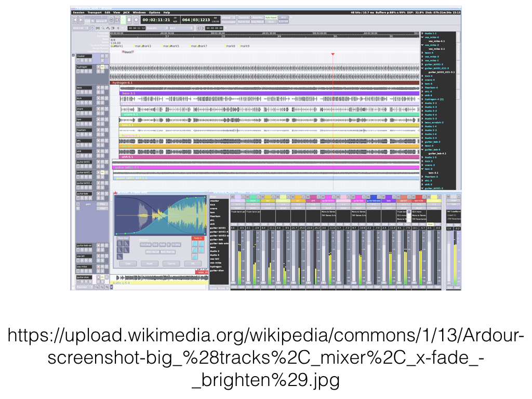Jump to session start transport icon
Screen dimensions: 532x399
(x=75, y=20)
